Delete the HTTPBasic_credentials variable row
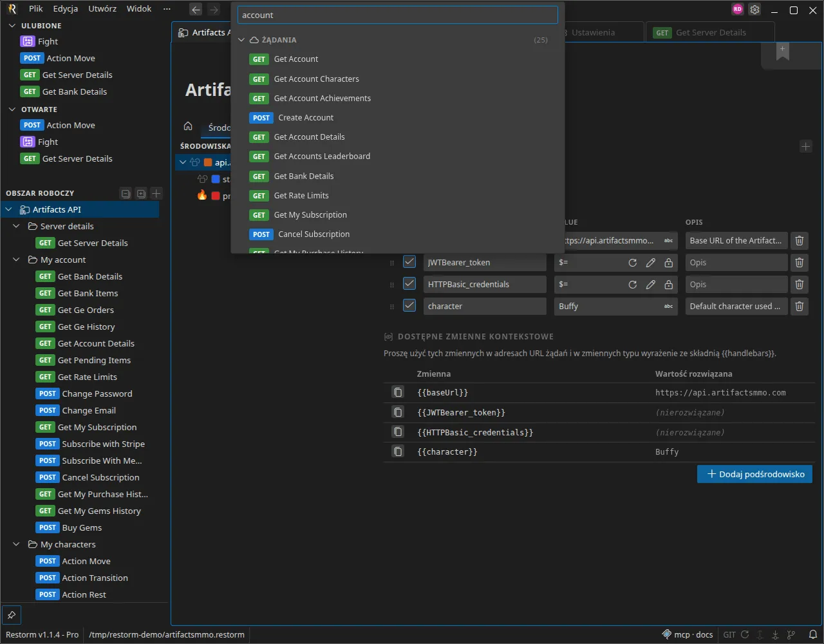824x644 pixels. point(800,285)
